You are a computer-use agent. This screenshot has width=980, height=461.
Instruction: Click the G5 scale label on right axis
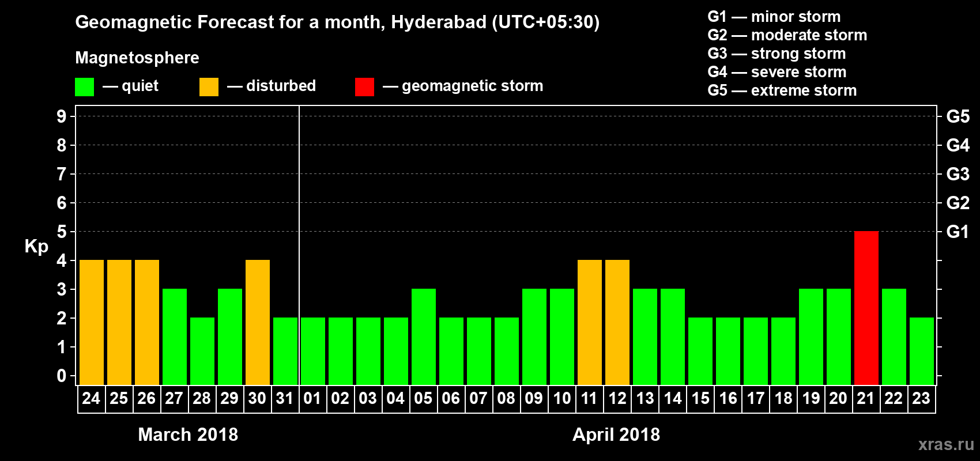[958, 116]
